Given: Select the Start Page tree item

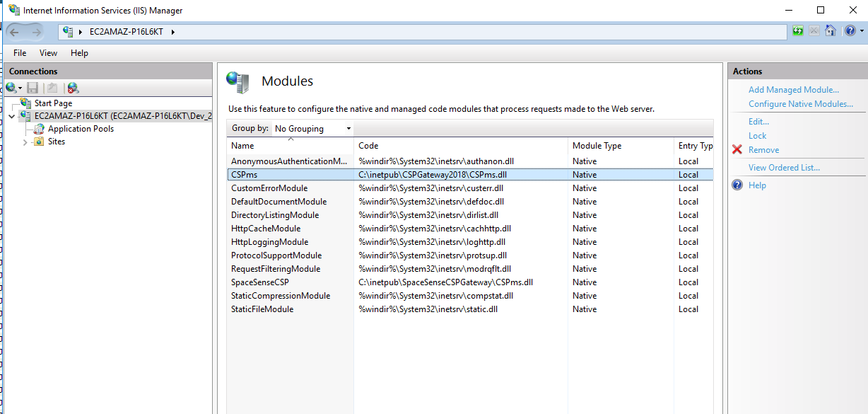Looking at the screenshot, I should click(x=53, y=103).
